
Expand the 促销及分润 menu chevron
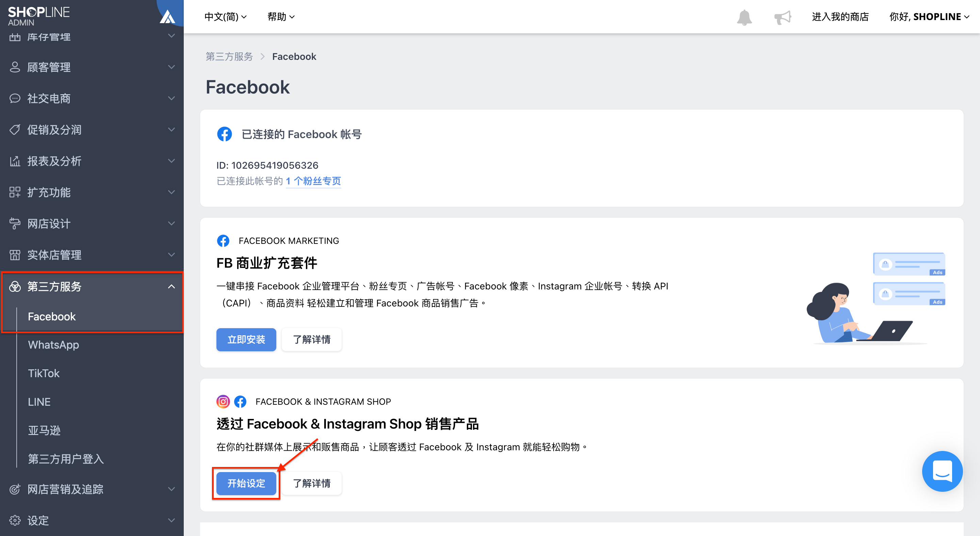pos(171,130)
